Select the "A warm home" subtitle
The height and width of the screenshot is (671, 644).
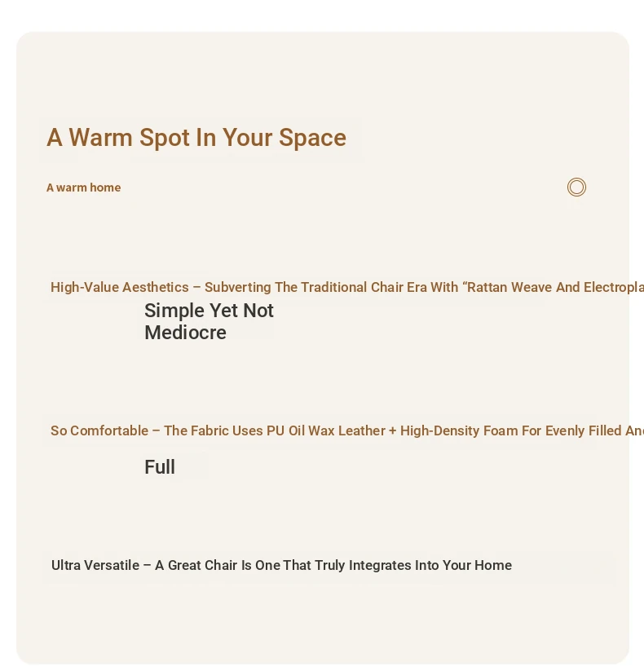tap(83, 188)
